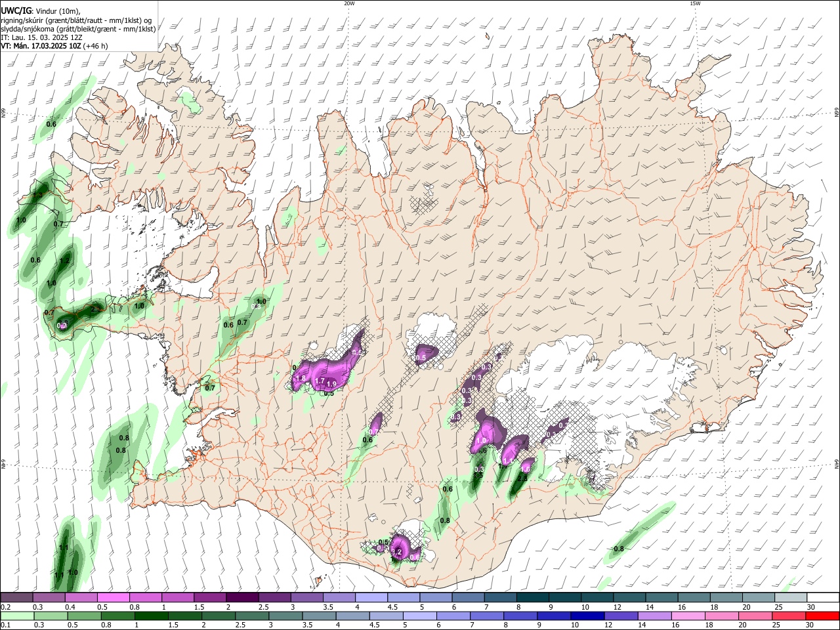Click the '2.2' rain value on Snæfellsnes
The image size is (840, 630).
click(94, 309)
